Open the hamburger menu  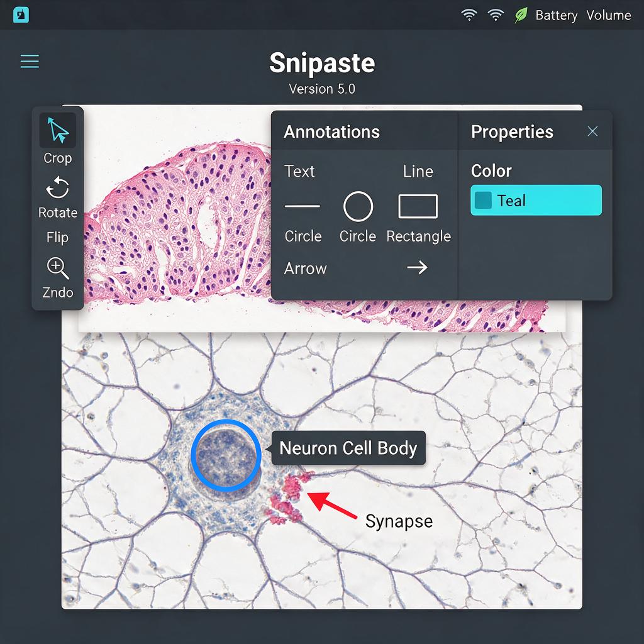pos(30,61)
